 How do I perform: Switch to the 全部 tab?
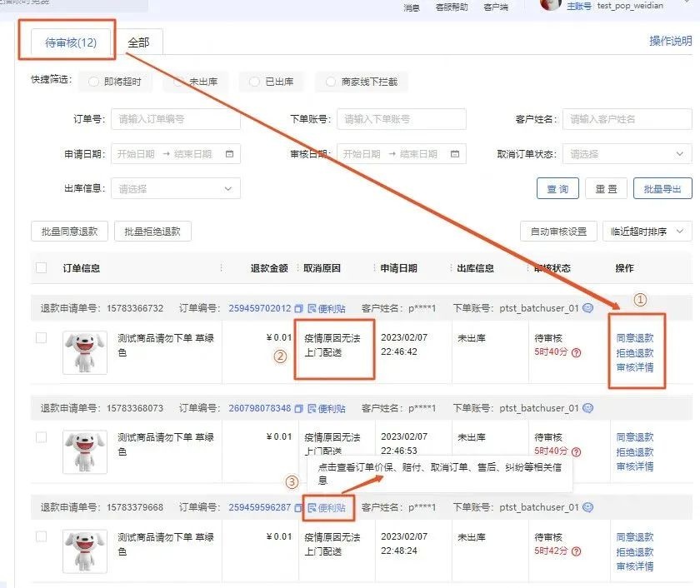(x=138, y=42)
